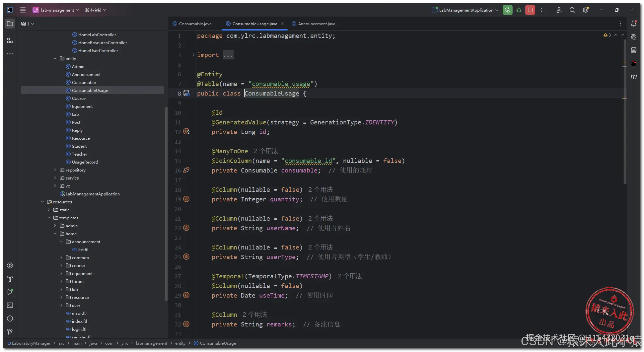Collapse the resources folder
This screenshot has width=644, height=352.
pyautogui.click(x=42, y=202)
